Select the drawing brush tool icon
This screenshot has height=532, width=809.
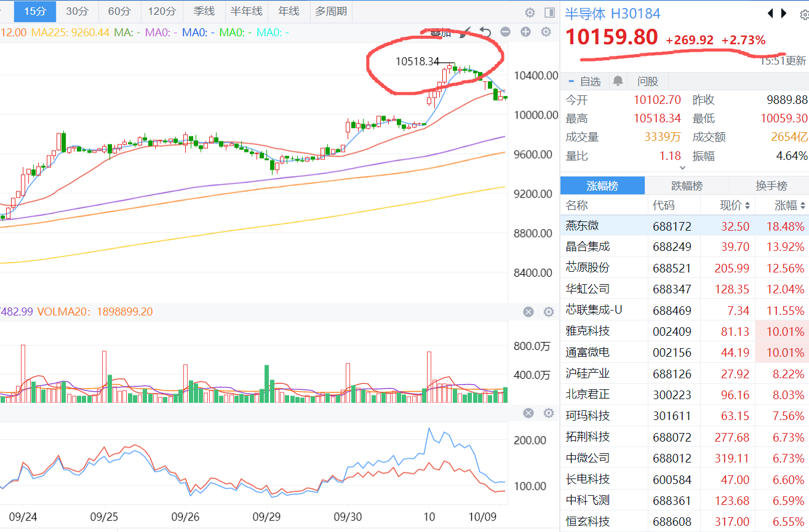coord(466,32)
